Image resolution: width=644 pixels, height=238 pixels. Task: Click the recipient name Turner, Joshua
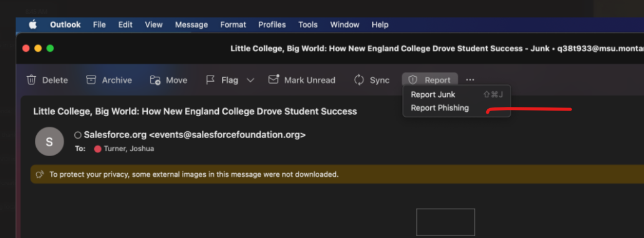click(x=129, y=149)
